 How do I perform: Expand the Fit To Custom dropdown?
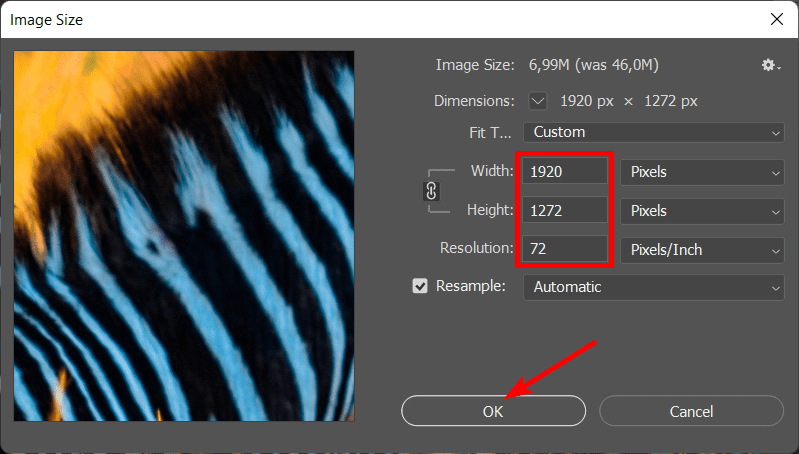coord(654,132)
